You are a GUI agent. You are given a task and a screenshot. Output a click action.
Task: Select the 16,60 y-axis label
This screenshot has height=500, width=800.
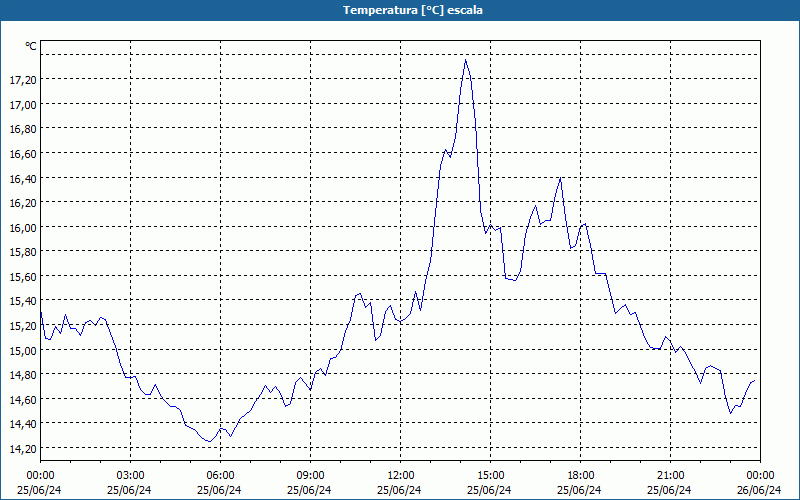23,154
